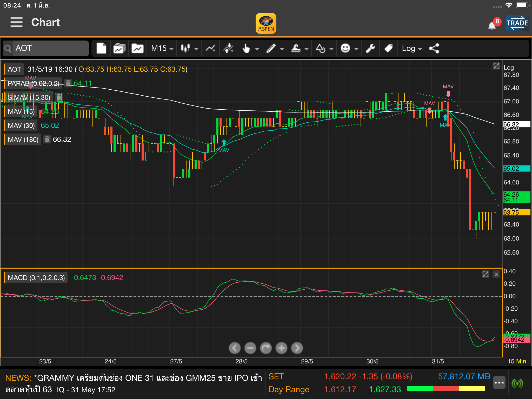This screenshot has width=532, height=399.
Task: Click the price tag icon
Action: coord(388,48)
